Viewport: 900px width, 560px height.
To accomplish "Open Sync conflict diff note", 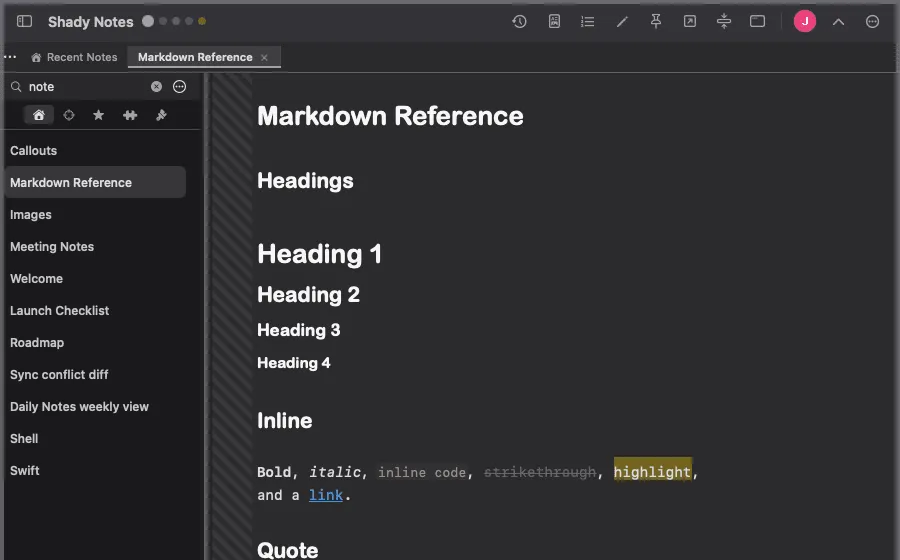I will click(x=95, y=375).
